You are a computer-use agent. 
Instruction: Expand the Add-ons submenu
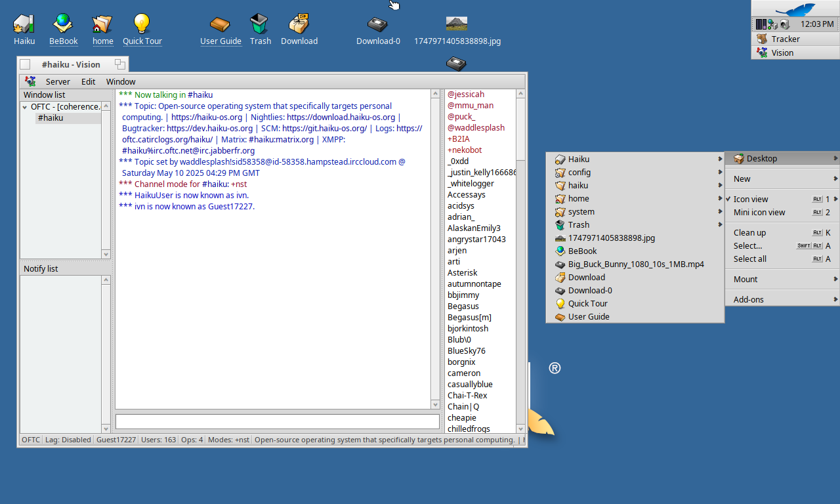coord(782,299)
